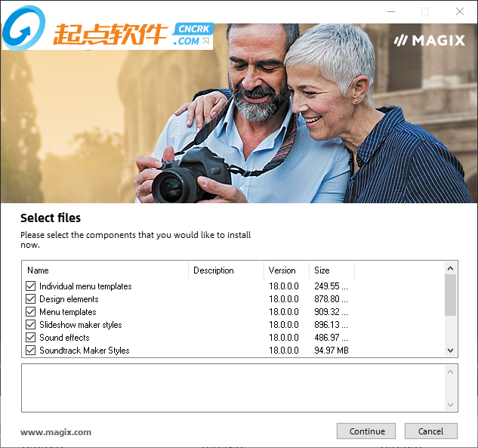Uncheck Design elements checkbox
The width and height of the screenshot is (478, 448).
pos(30,299)
